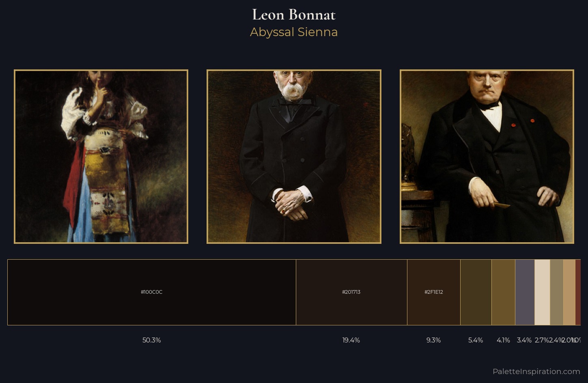Open the mustached man portrait painting

click(x=294, y=157)
